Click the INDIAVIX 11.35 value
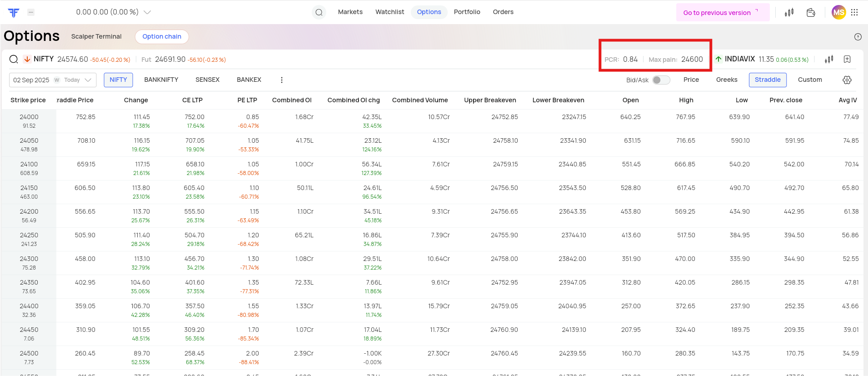Screen dimensions: 868x376 (x=766, y=59)
